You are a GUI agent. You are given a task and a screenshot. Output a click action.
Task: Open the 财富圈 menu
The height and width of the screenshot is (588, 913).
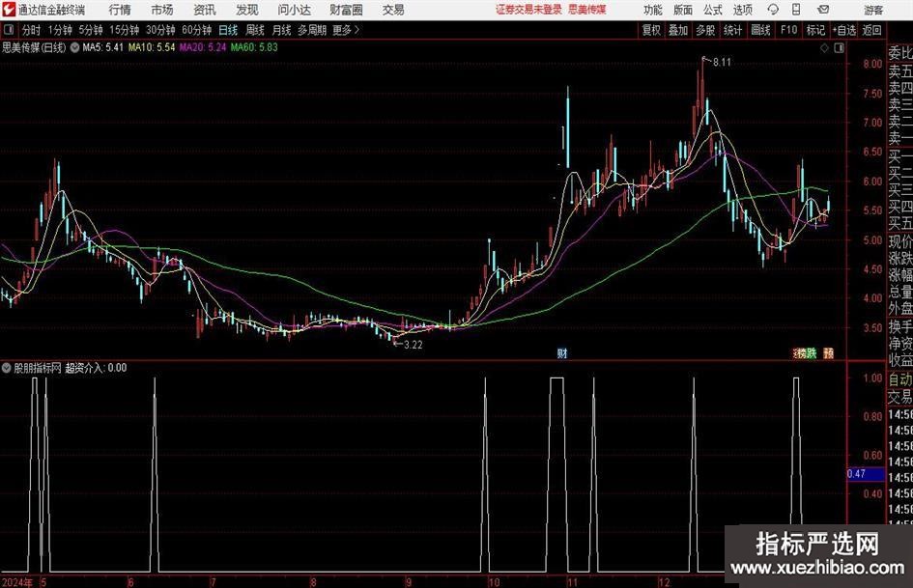(x=346, y=10)
